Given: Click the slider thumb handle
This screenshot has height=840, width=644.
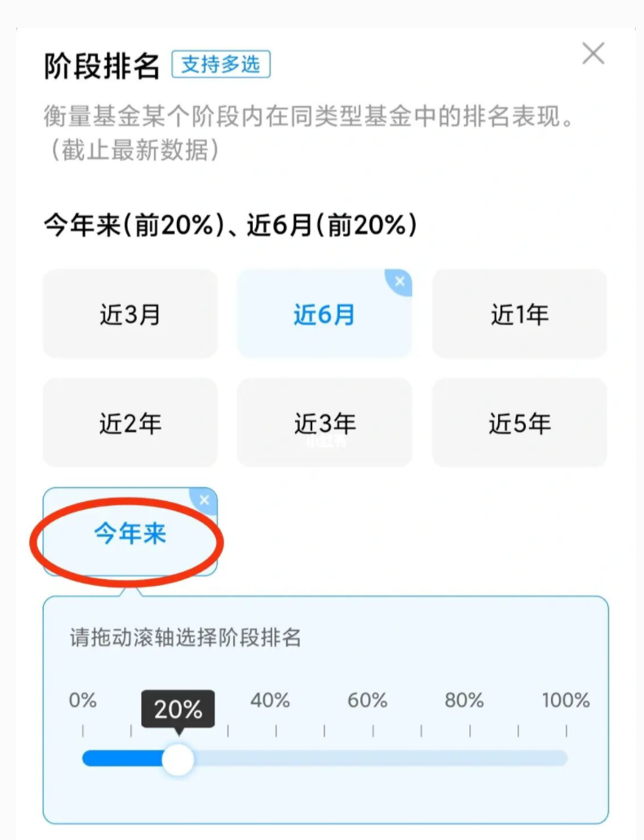Looking at the screenshot, I should pos(178,759).
